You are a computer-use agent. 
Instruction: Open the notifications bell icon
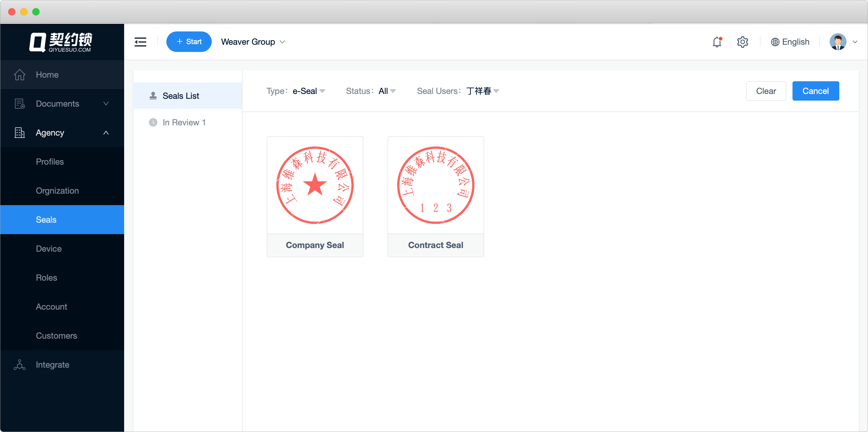click(x=717, y=42)
